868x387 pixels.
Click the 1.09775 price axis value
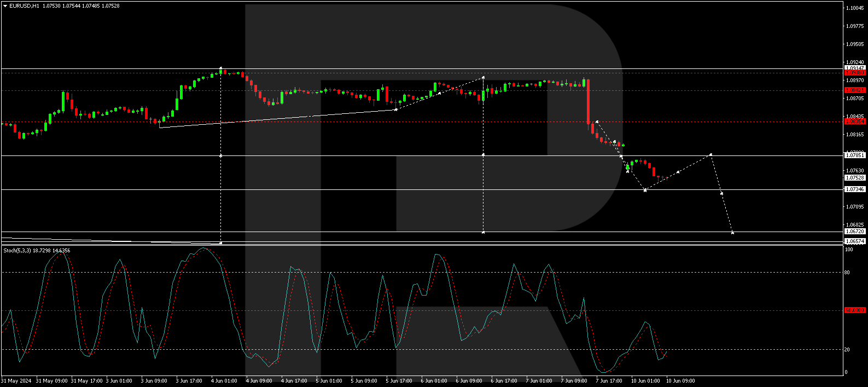855,26
